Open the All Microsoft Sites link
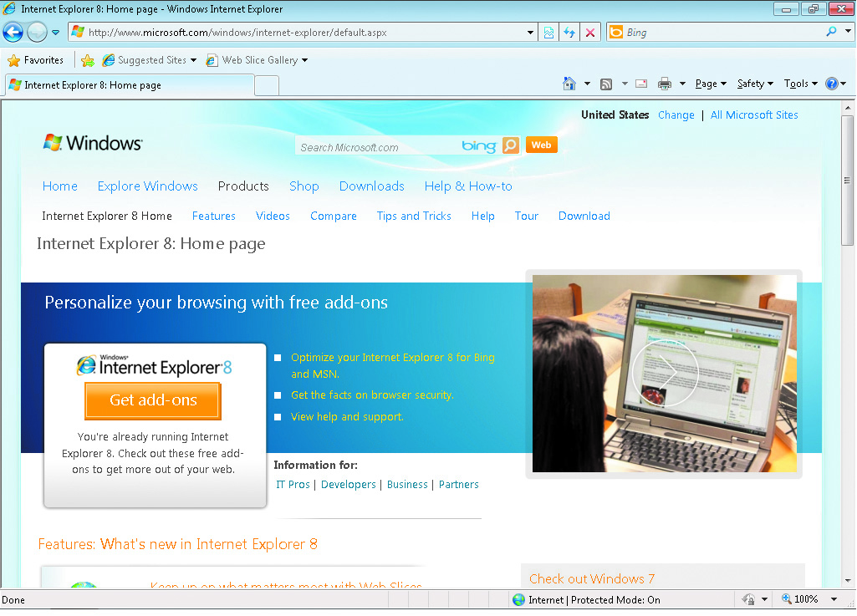This screenshot has width=857, height=616. pos(754,115)
